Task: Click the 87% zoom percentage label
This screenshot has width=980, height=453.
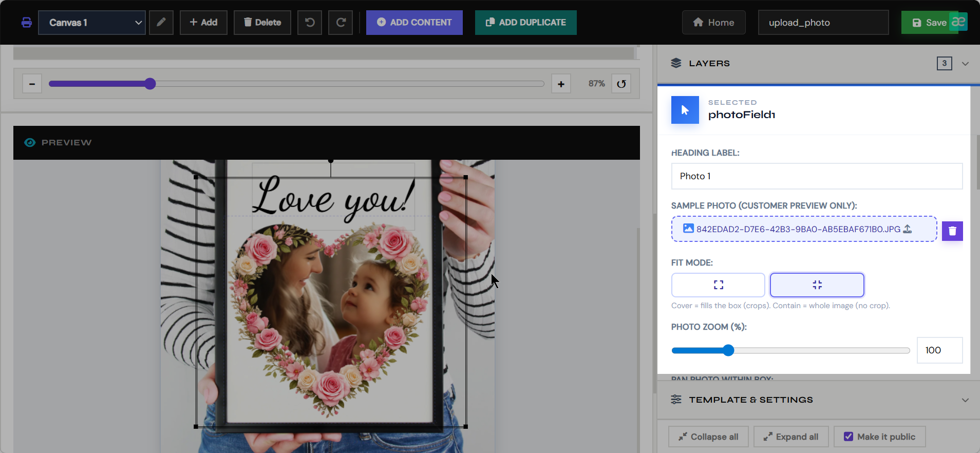Action: pos(596,84)
